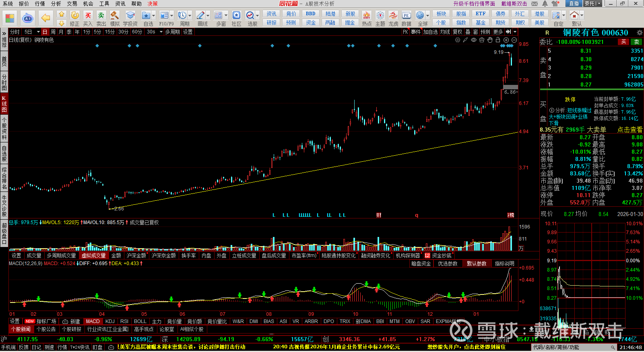Open the 龙虎 dragon-tiger list icon
Image resolution: width=644 pixels, height=352 pixels.
point(393,15)
